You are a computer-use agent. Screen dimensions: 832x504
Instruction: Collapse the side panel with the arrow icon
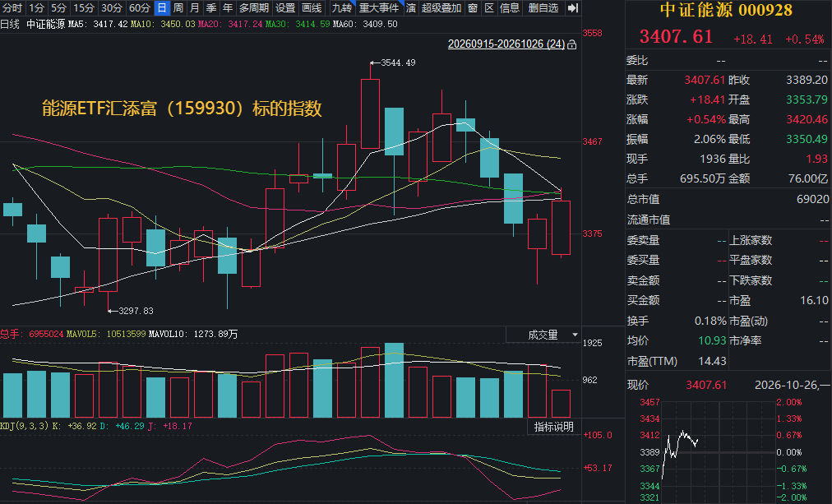click(x=572, y=8)
